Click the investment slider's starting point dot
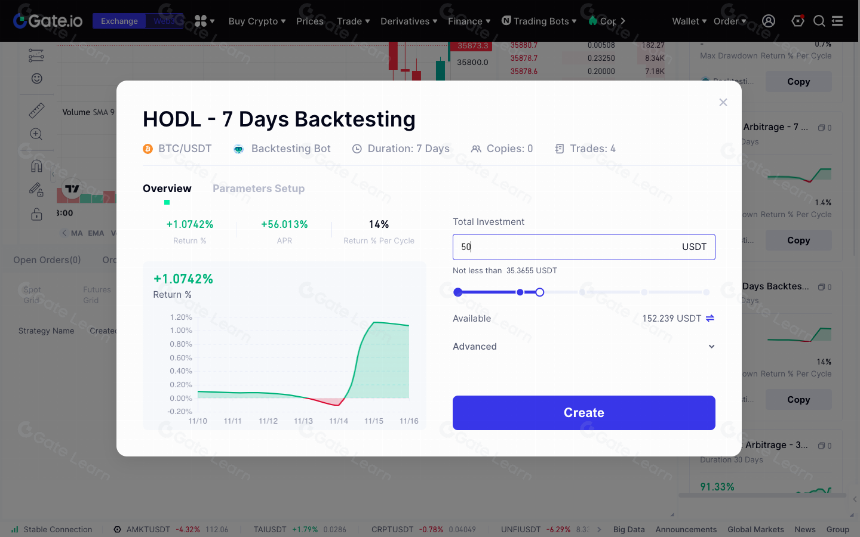The height and width of the screenshot is (537, 860). pyautogui.click(x=458, y=292)
